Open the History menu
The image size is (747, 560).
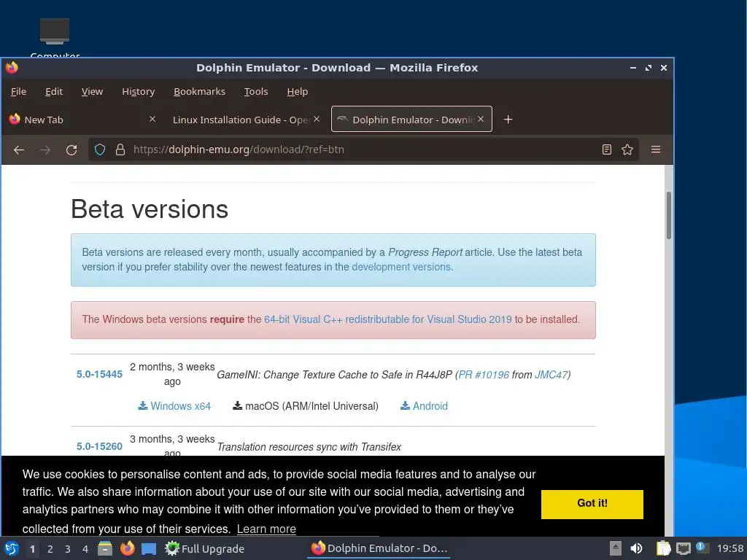point(138,91)
